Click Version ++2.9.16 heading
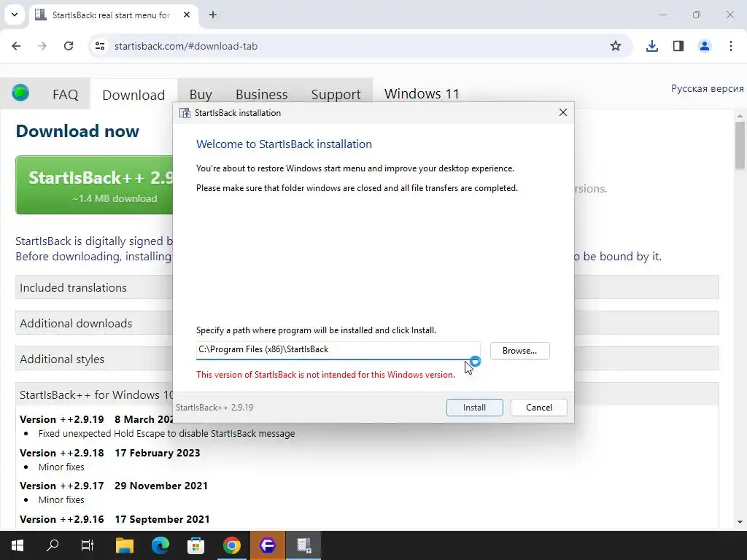Viewport: 747px width, 560px height. (x=62, y=519)
